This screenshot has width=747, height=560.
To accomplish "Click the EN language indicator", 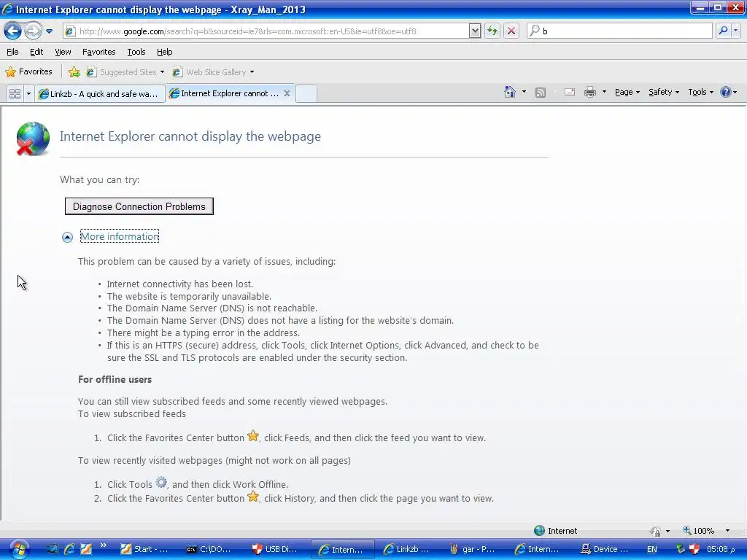I will [x=651, y=549].
